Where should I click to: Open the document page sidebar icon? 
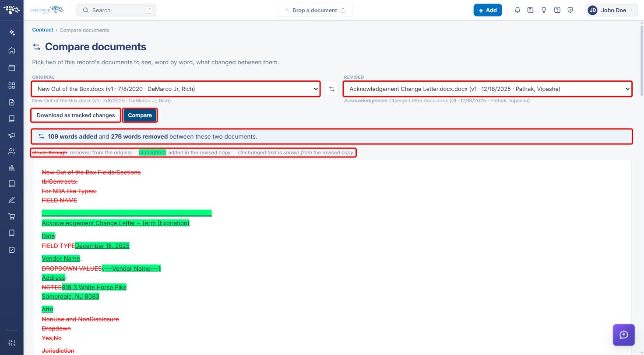pyautogui.click(x=12, y=102)
